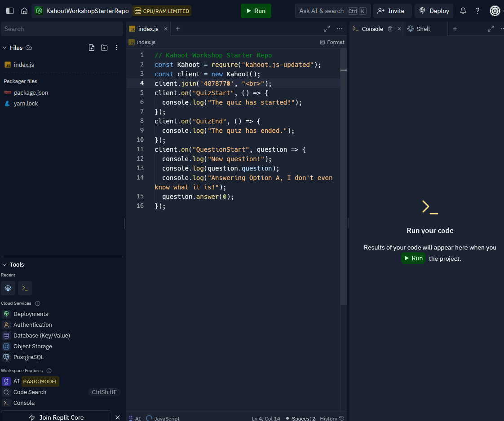The image size is (504, 421).
Task: Click the new file icon in Files
Action: tap(92, 48)
